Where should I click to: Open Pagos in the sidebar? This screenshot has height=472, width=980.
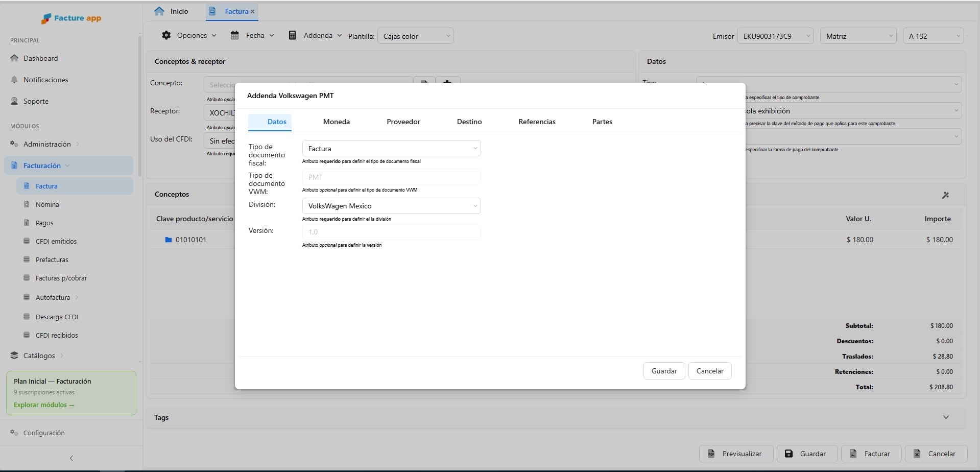[x=44, y=223]
